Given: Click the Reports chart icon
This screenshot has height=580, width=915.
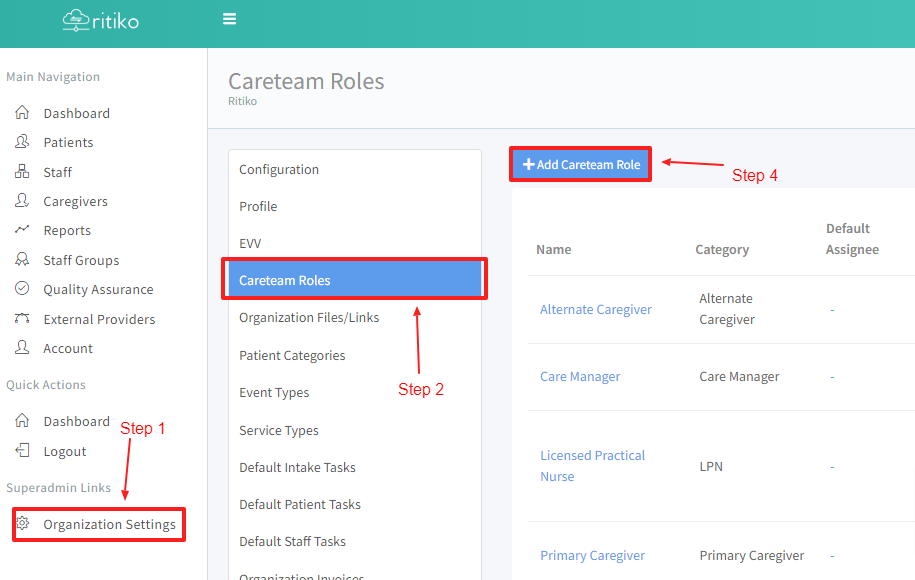Looking at the screenshot, I should click(22, 230).
